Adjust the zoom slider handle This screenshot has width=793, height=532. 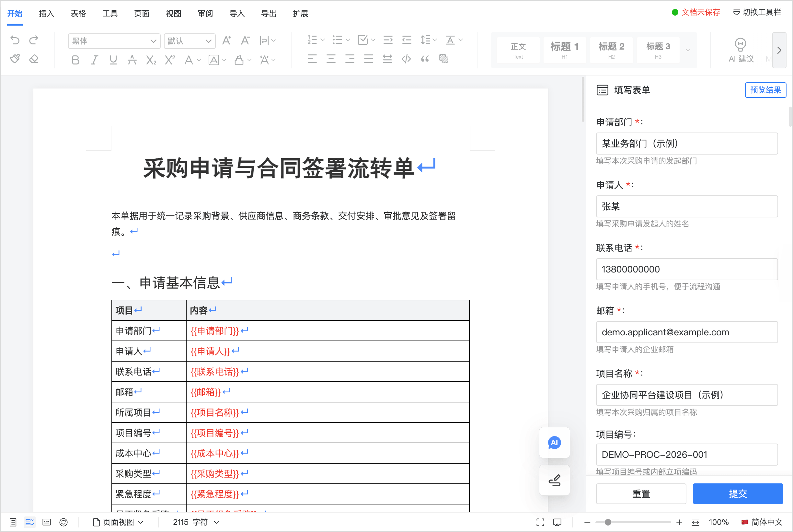tap(608, 522)
